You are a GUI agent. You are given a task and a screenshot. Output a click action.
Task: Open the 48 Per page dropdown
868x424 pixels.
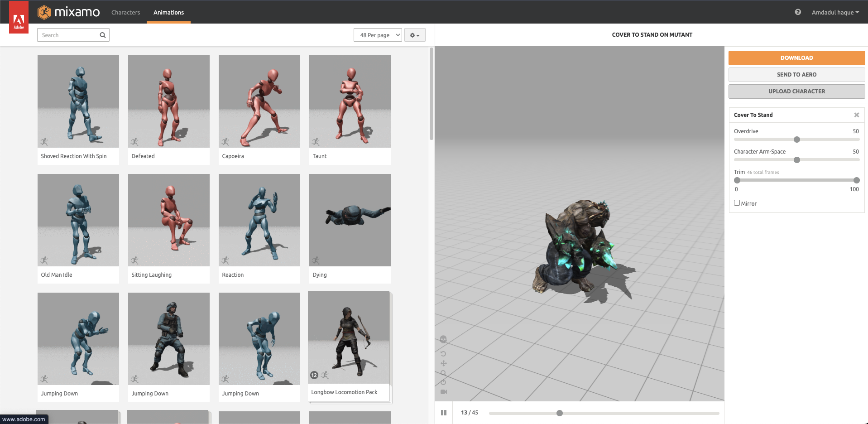pos(378,35)
